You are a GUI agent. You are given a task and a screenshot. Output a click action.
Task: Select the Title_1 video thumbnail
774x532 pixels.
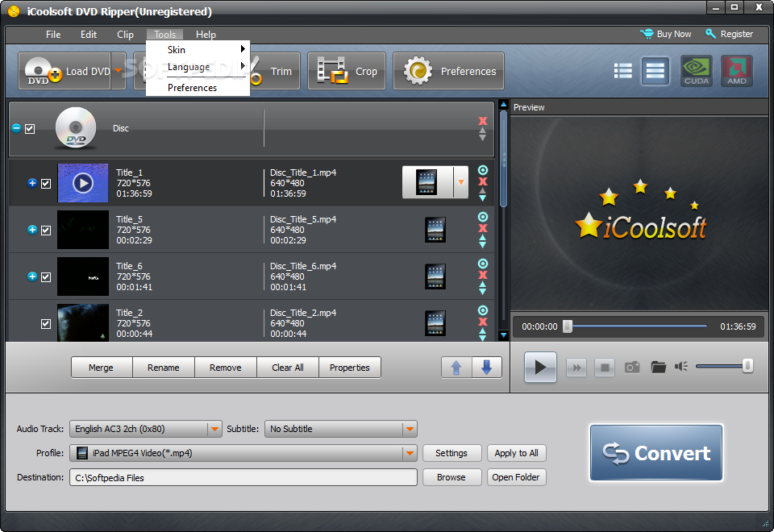click(83, 183)
